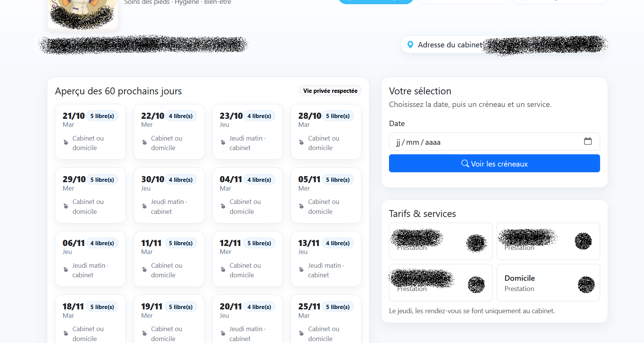Click the paw icon on the 13/11 card
Screen dimensions: 644x343
[301, 270]
